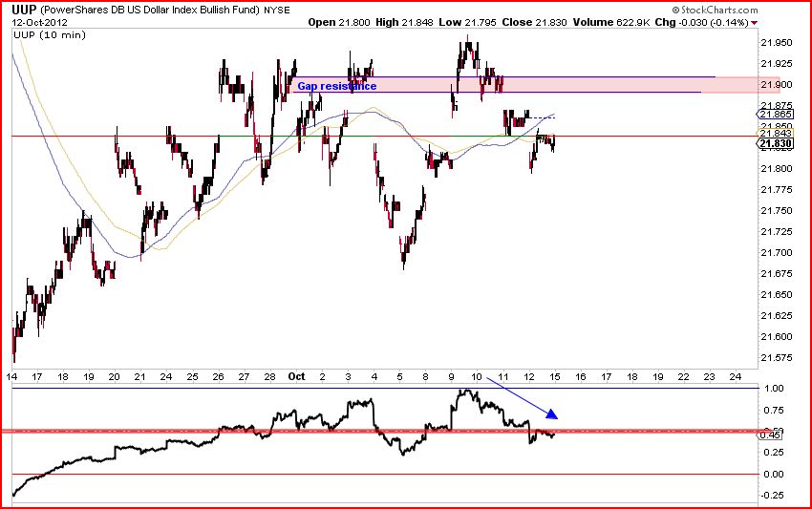The height and width of the screenshot is (509, 812).
Task: Click the 11 date axis label
Action: 502,376
